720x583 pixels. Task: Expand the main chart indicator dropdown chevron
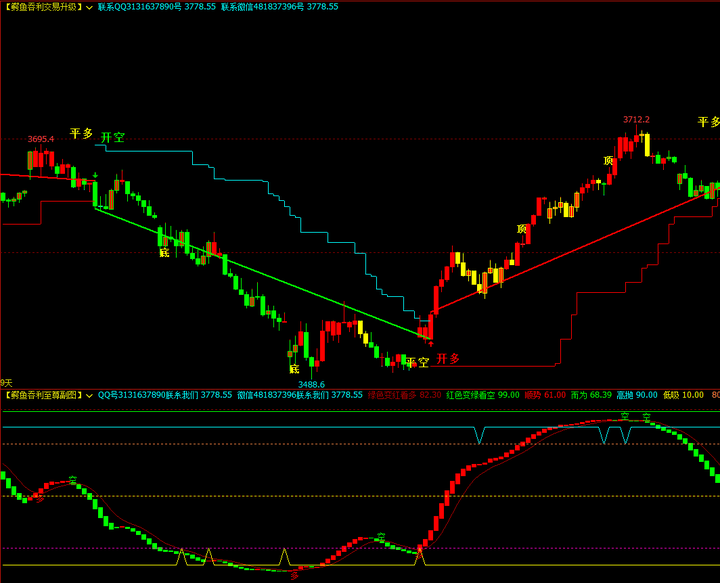(x=89, y=7)
